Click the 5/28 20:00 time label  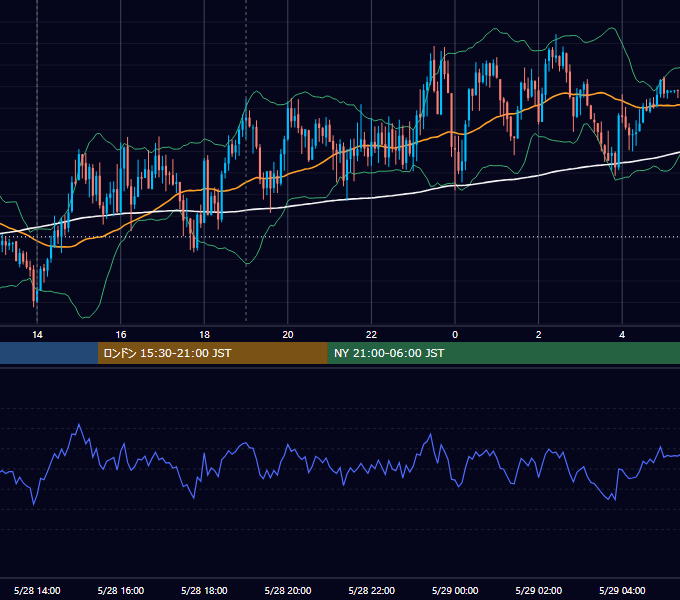point(288,590)
